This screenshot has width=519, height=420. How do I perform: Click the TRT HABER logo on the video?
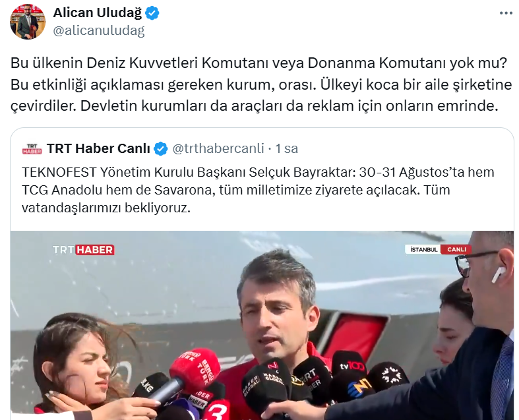click(83, 249)
